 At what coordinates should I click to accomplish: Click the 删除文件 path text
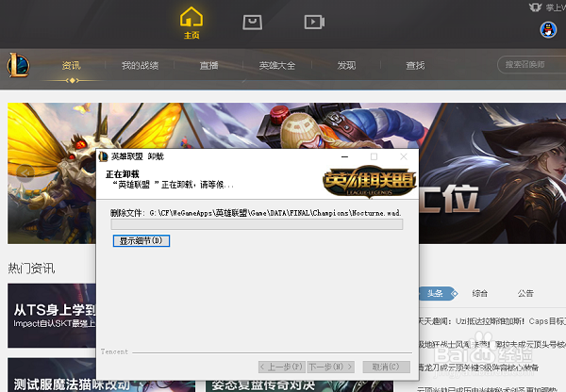coord(256,213)
